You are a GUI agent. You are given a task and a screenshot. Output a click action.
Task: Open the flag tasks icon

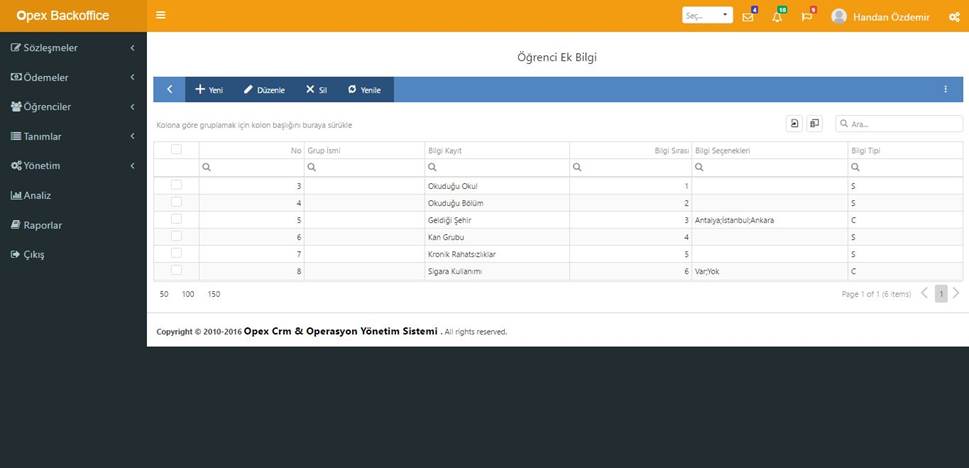(806, 17)
